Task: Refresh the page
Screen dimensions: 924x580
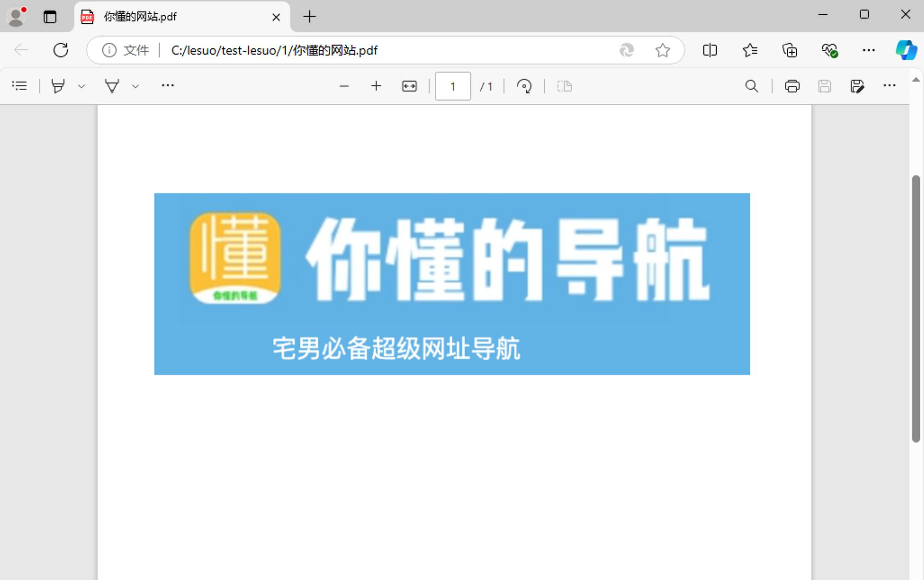Action: (x=61, y=50)
